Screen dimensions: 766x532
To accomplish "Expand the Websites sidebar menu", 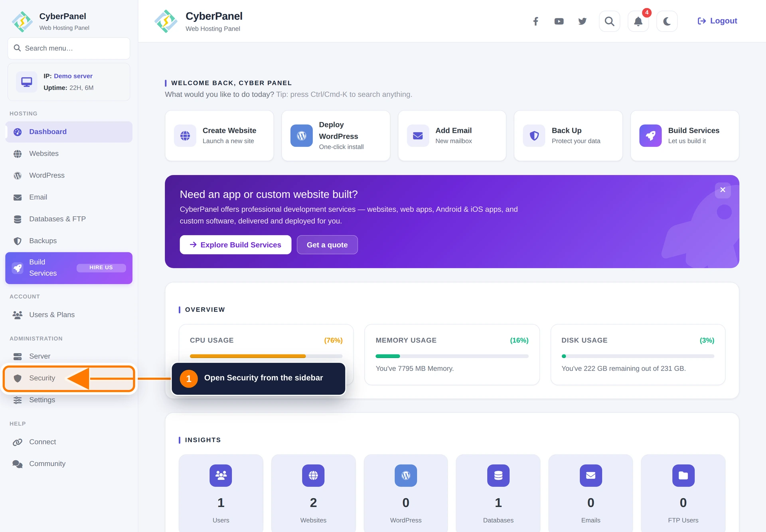I will [x=69, y=154].
